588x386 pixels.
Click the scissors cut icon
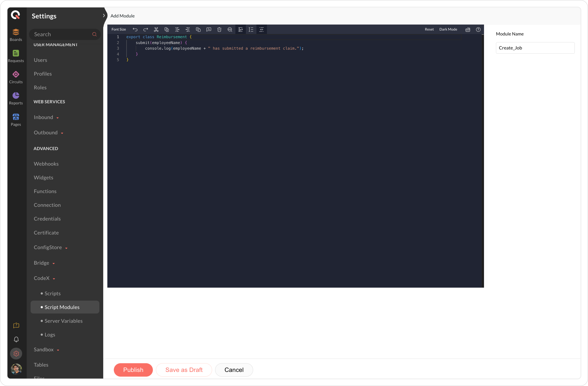pyautogui.click(x=156, y=29)
